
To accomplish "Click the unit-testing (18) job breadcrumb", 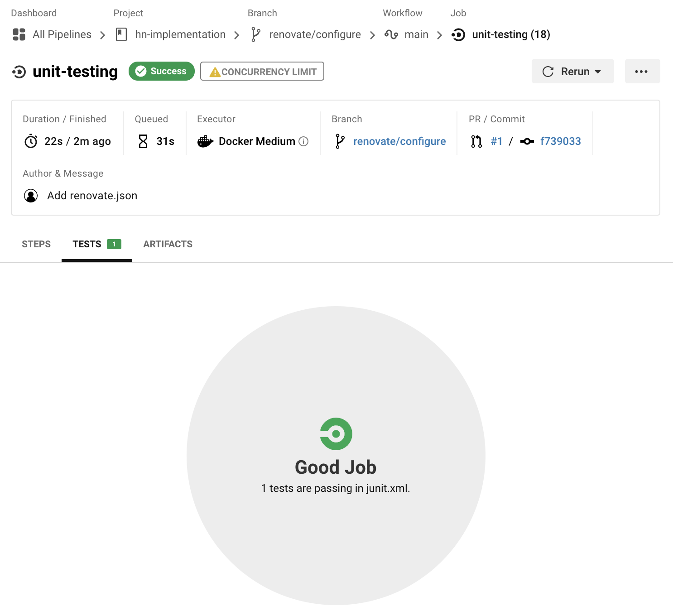I will [x=511, y=34].
